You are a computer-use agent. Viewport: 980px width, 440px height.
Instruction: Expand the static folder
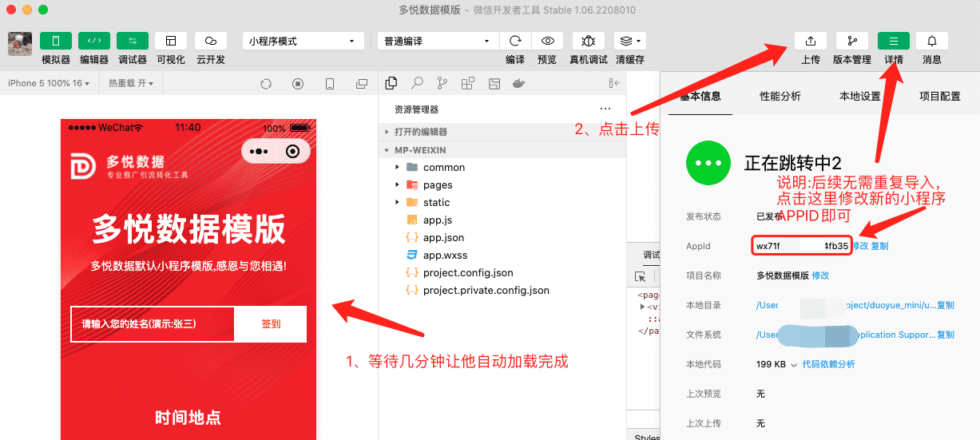(502, 202)
